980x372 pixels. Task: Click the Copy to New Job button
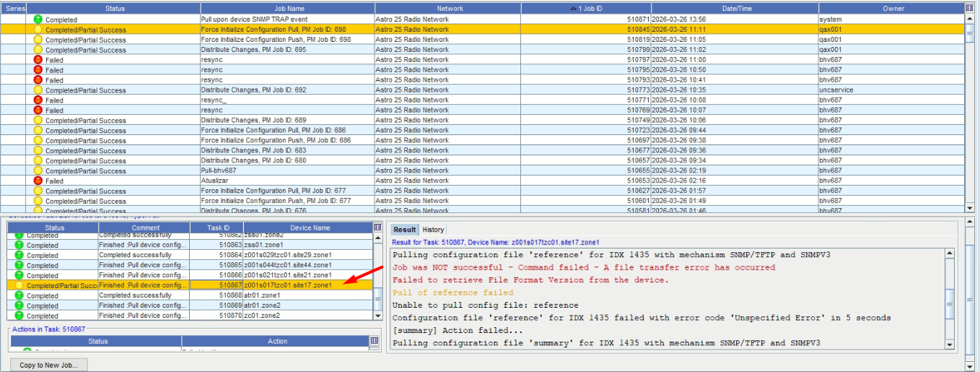[x=48, y=365]
